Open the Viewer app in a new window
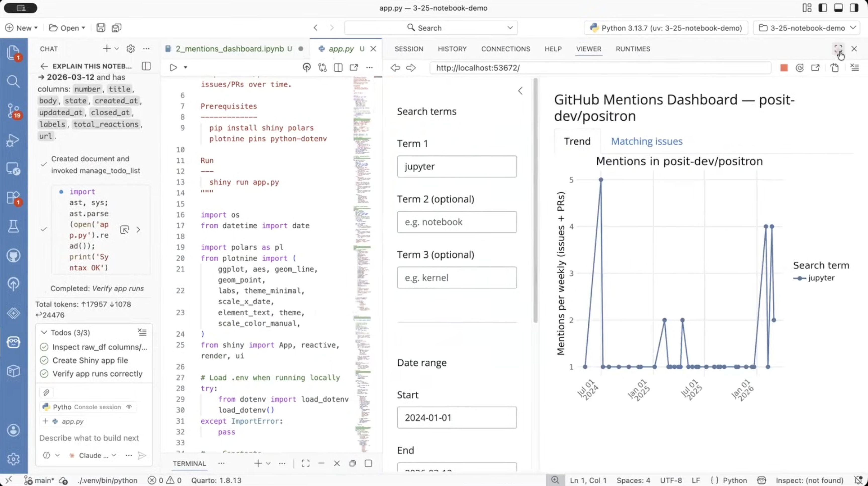This screenshot has width=868, height=486. point(815,68)
